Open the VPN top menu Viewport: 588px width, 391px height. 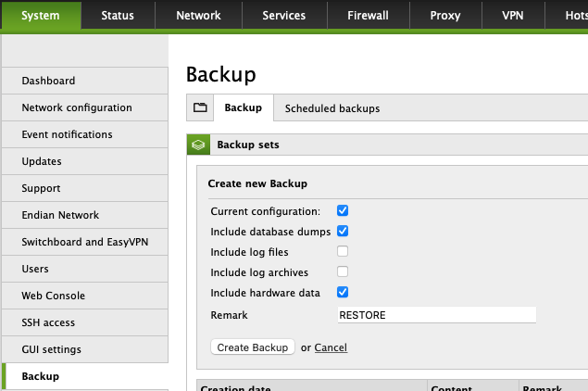(x=512, y=16)
